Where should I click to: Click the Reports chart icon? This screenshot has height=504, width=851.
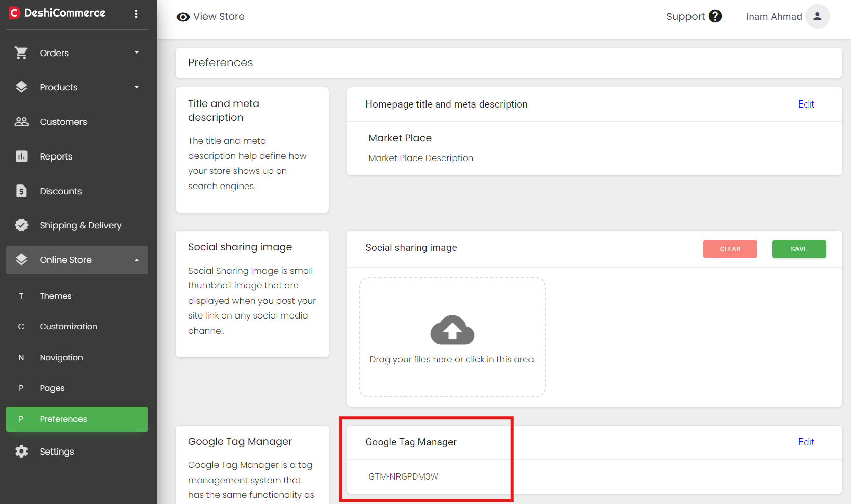(21, 156)
